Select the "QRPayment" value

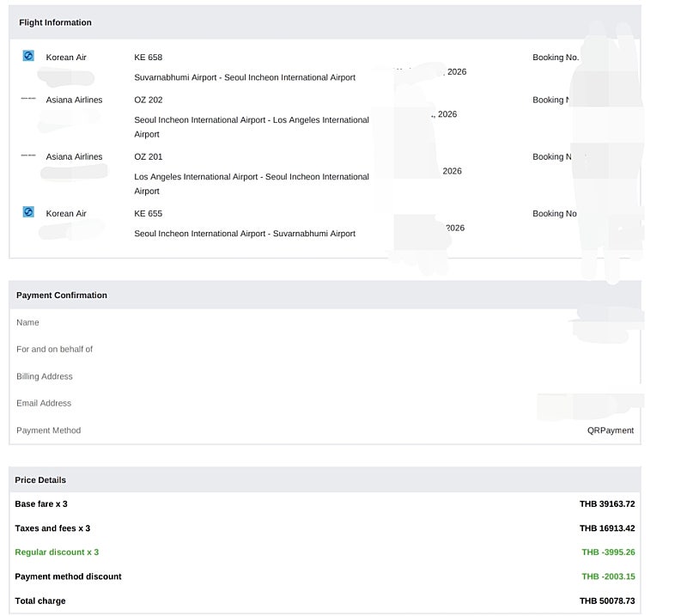[x=611, y=430]
